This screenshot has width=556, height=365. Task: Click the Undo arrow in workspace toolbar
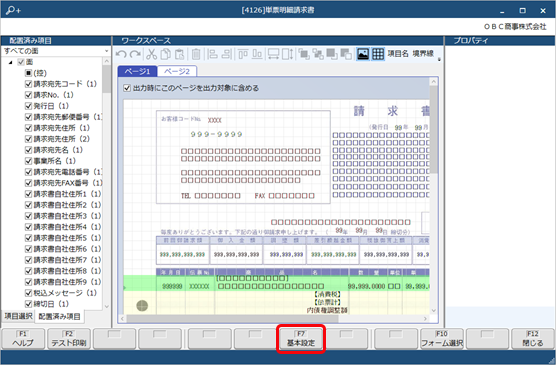pos(121,54)
